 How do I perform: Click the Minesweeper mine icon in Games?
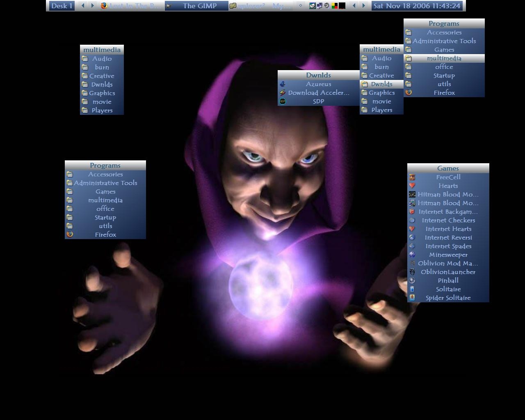point(412,255)
